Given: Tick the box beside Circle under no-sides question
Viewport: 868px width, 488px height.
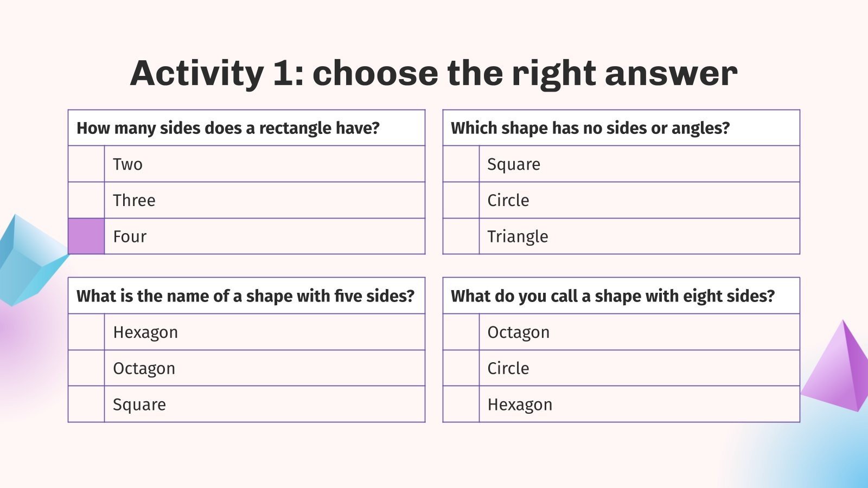Looking at the screenshot, I should point(461,200).
